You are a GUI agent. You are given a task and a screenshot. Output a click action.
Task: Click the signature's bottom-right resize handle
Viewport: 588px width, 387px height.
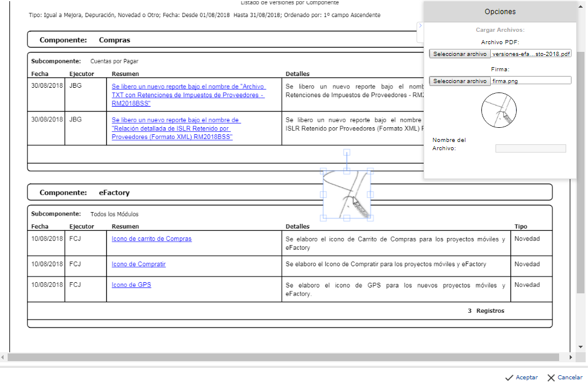click(x=370, y=218)
